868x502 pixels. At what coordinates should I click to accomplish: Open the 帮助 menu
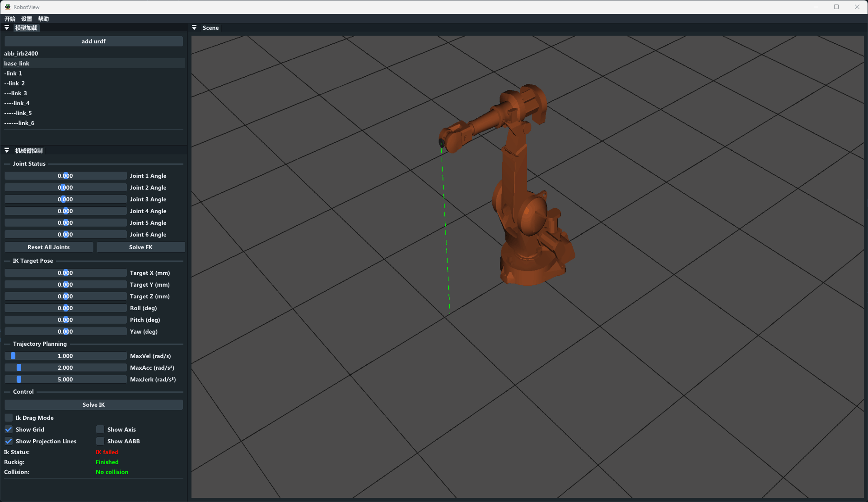(x=43, y=19)
